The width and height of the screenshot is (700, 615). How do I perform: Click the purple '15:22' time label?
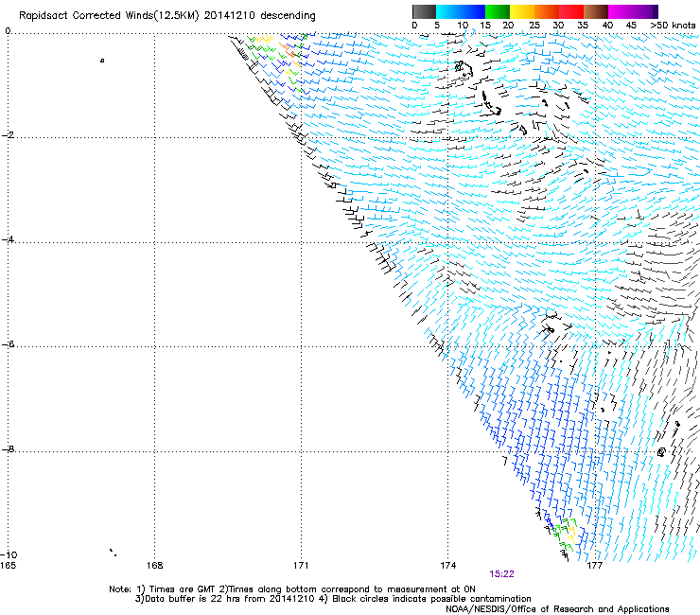click(501, 574)
